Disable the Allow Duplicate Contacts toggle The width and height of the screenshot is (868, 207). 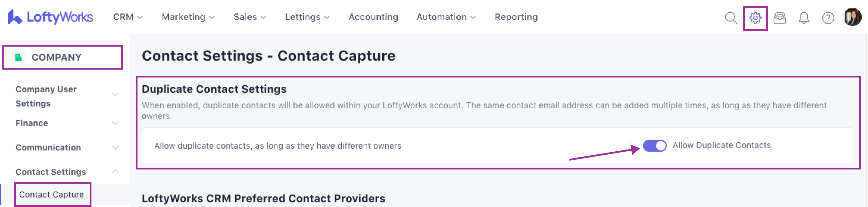tap(654, 146)
